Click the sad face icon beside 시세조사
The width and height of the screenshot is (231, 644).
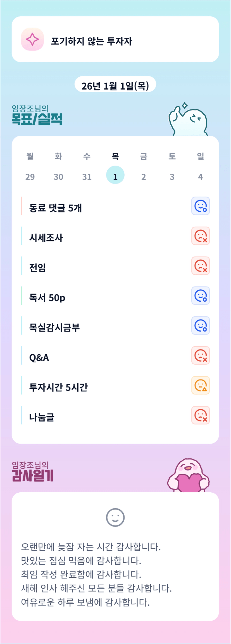click(x=200, y=236)
